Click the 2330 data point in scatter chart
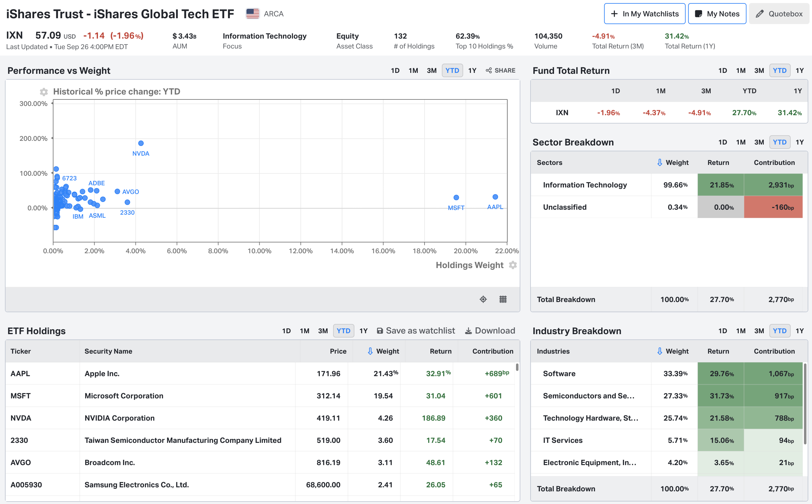Viewport: 812px width, 504px height. (127, 202)
